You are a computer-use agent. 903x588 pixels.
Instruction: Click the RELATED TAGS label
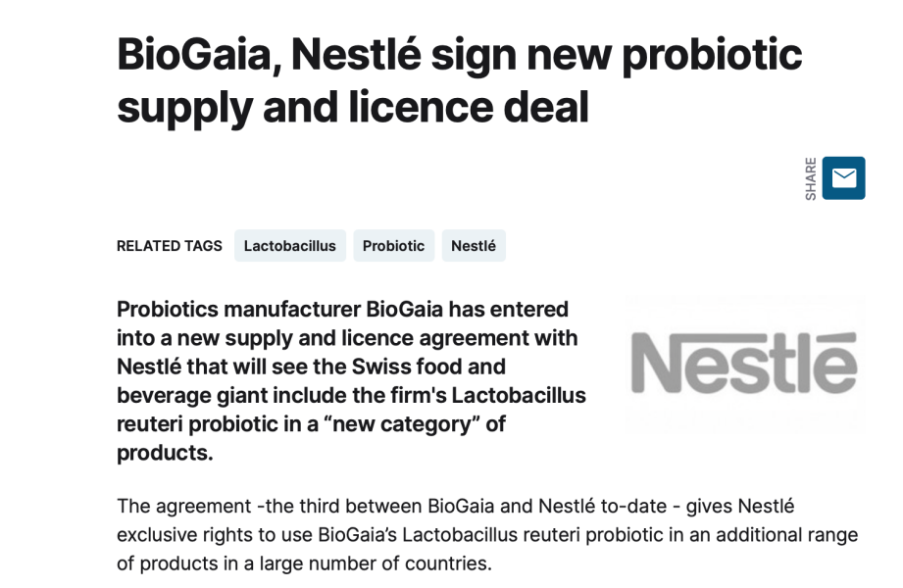pos(170,246)
